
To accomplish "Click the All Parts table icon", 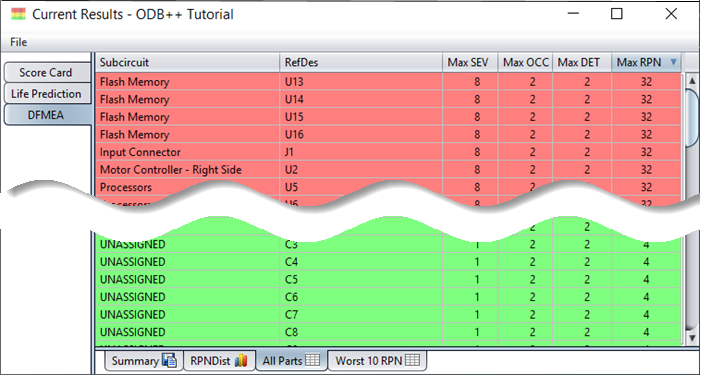I will click(312, 360).
